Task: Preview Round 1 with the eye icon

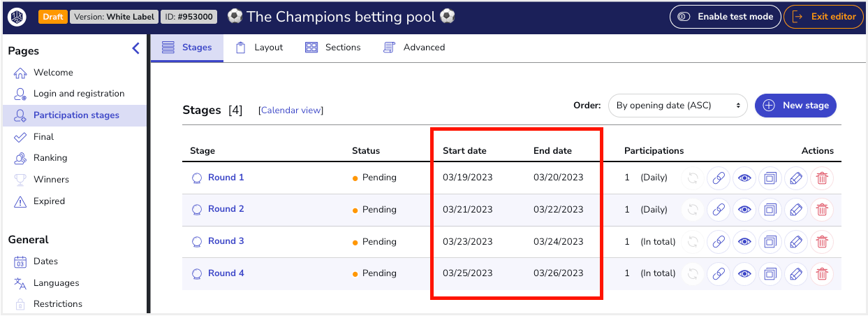Action: click(744, 178)
